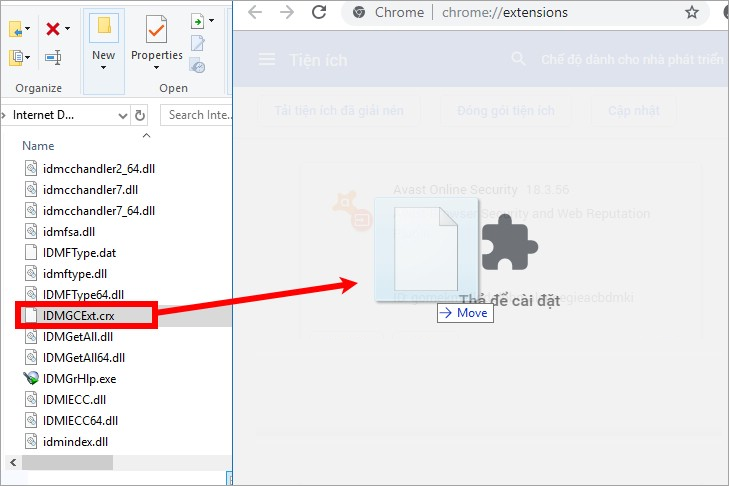Open the hamburger menu beside Tiện ích
729x486 pixels.
tap(266, 60)
